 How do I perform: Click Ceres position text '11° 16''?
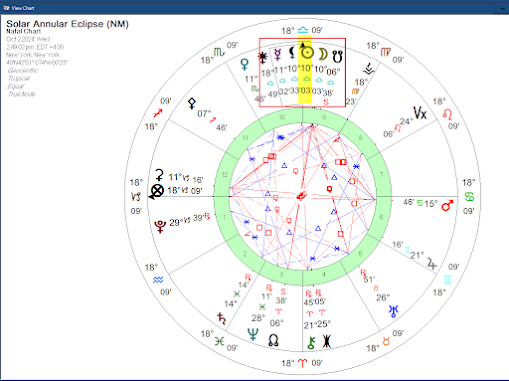(186, 178)
